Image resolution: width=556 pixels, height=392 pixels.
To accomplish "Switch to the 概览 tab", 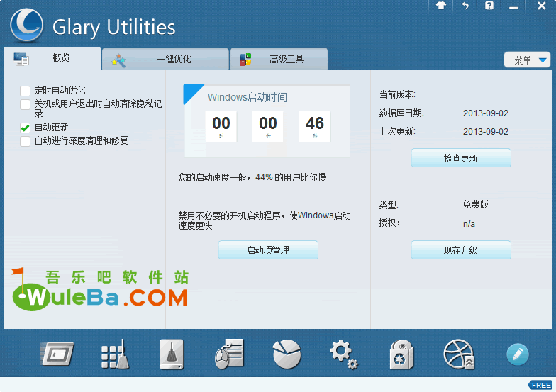I will click(52, 58).
